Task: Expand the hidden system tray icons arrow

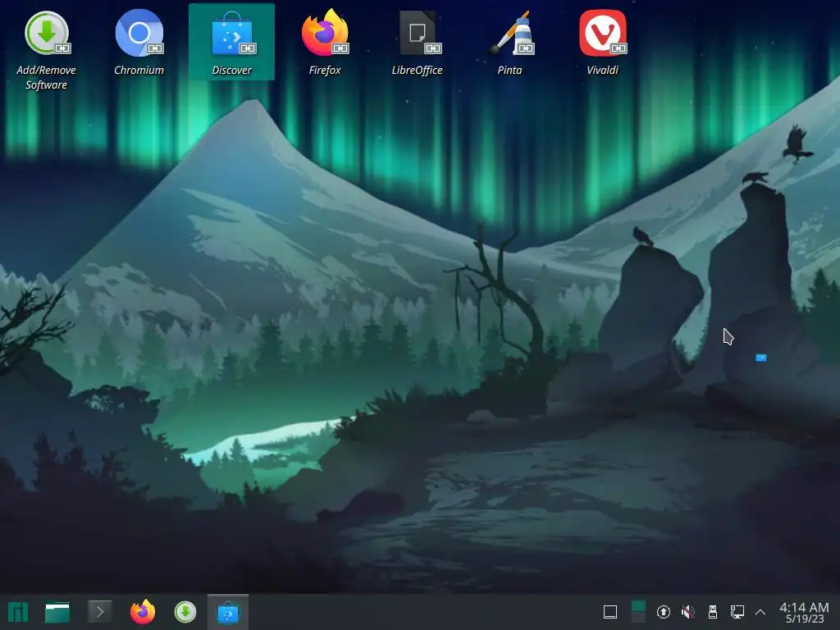Action: [760, 612]
